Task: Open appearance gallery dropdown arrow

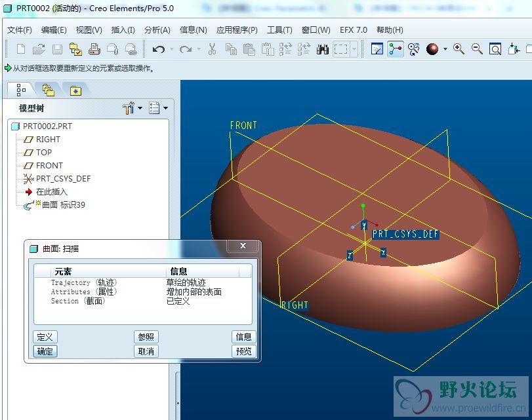Action: (x=445, y=50)
